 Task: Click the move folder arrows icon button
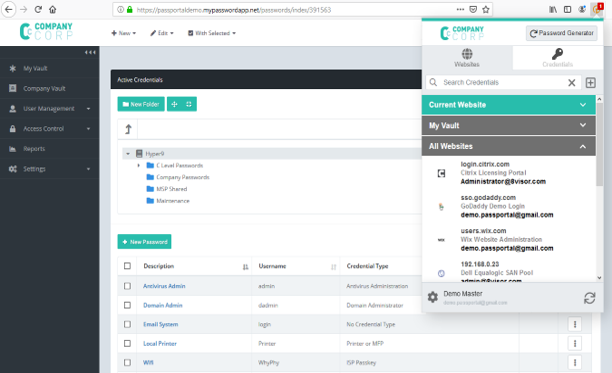click(x=174, y=104)
